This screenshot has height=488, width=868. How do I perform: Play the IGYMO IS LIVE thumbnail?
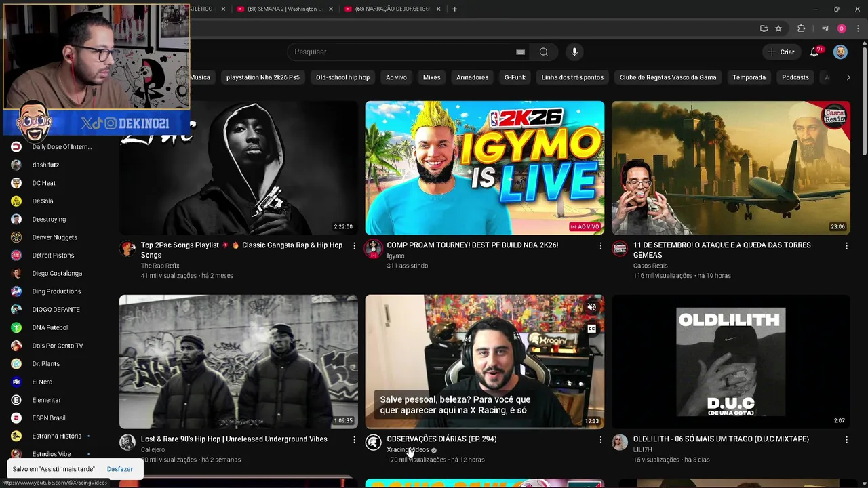pyautogui.click(x=485, y=167)
